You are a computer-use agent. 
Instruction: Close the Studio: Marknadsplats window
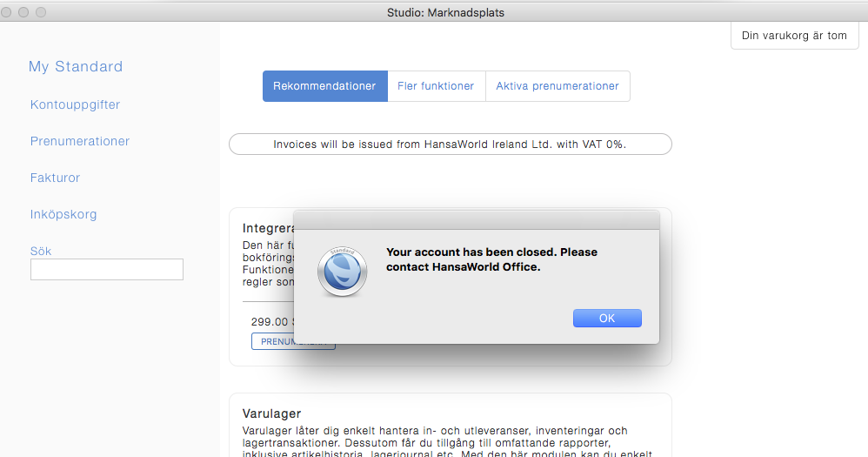(x=6, y=12)
